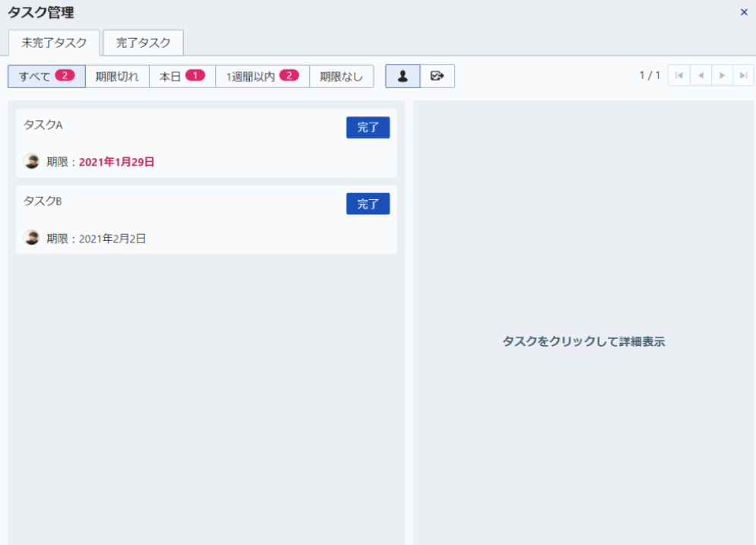Jump to the last page
The height and width of the screenshot is (545, 756).
pos(744,76)
